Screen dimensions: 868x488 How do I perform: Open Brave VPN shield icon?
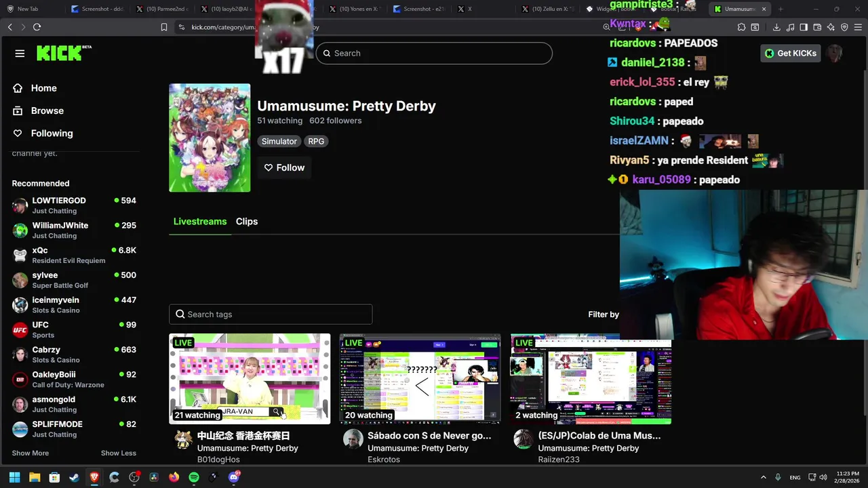[x=844, y=27]
